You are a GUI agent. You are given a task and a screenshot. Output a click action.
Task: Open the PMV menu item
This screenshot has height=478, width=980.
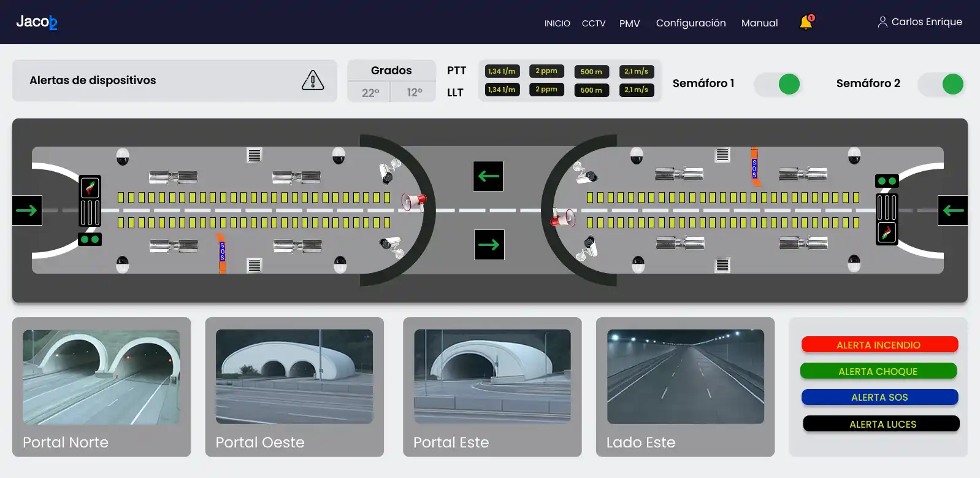pyautogui.click(x=629, y=23)
